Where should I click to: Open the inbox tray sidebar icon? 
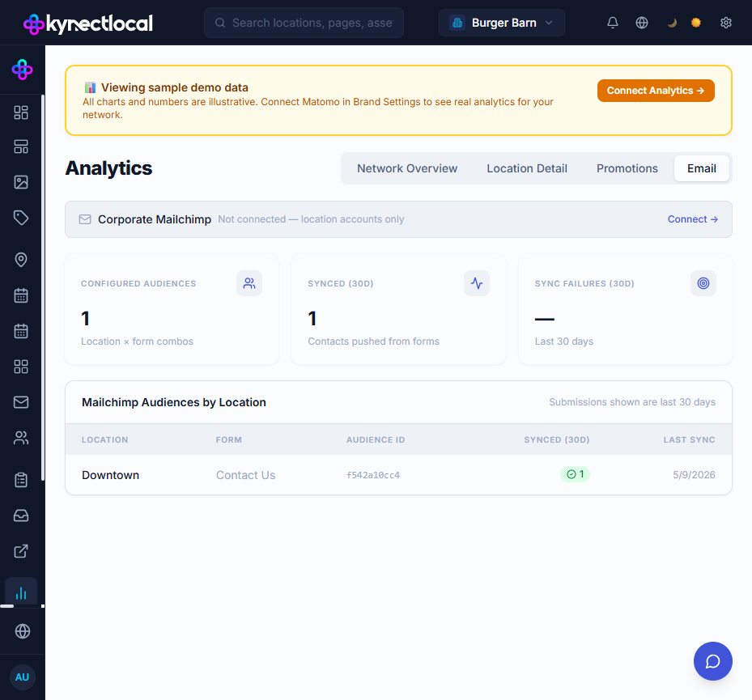[x=21, y=515]
